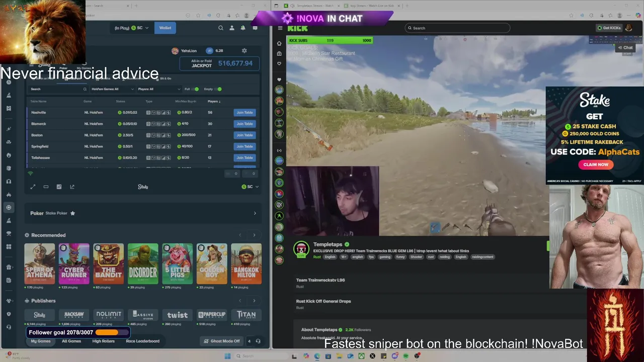Screen dimensions: 644x362
Task: Open the Hold'em Games: All dropdown
Action: click(113, 89)
